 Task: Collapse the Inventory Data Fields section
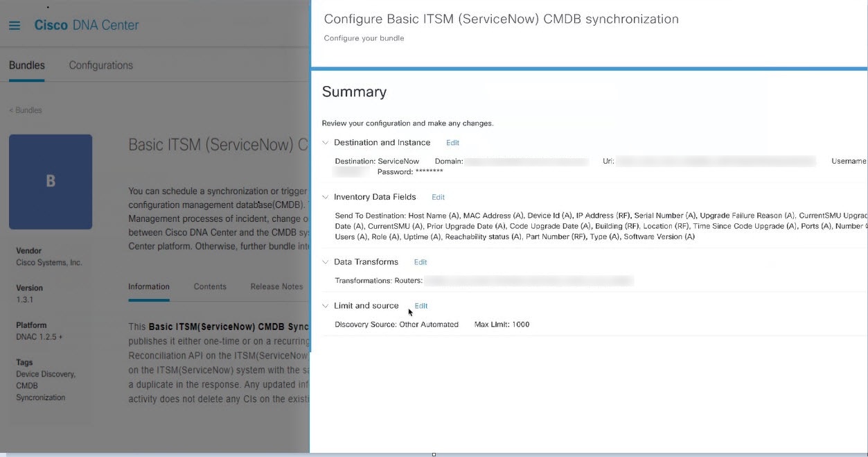coord(326,197)
